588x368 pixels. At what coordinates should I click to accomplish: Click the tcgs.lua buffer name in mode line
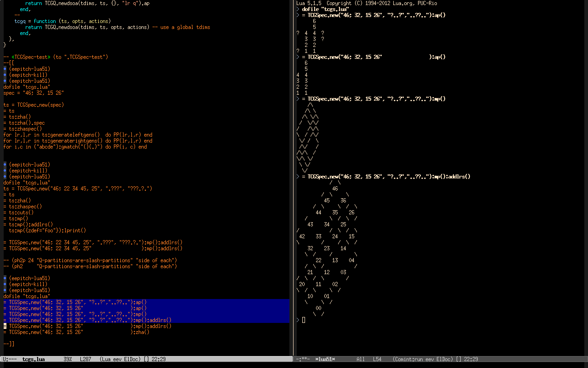[x=34, y=359]
